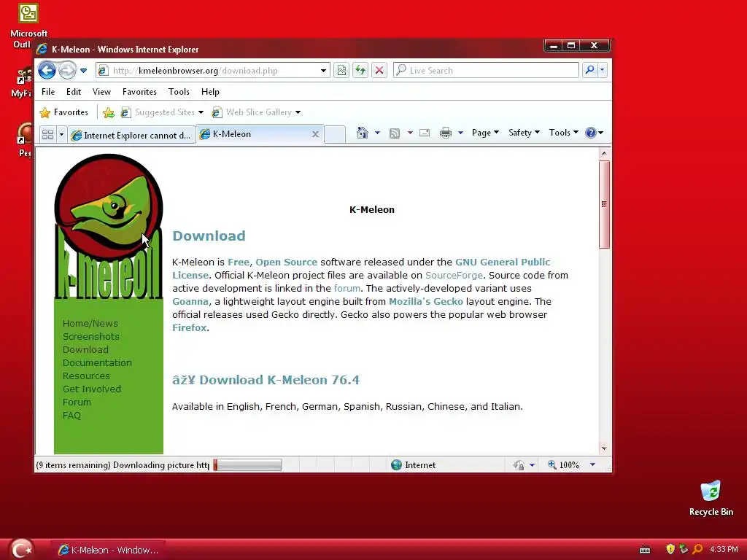
Task: Toggle the Compatibility View icon
Action: [x=341, y=71]
